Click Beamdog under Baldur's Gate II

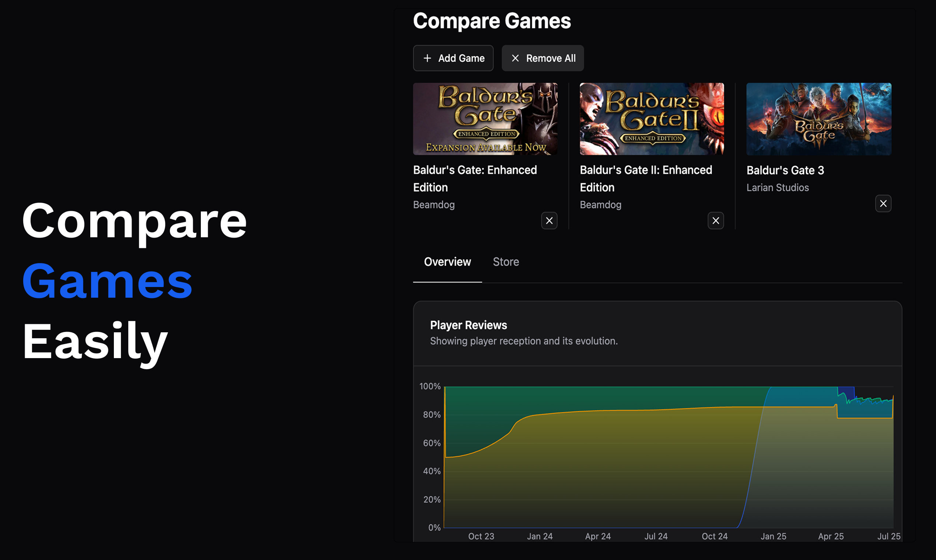600,204
